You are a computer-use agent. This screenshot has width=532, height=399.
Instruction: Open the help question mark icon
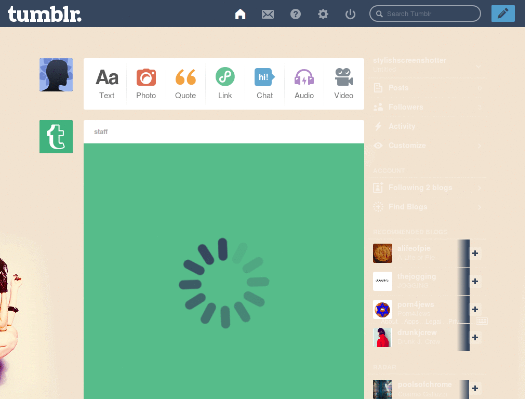pyautogui.click(x=296, y=14)
